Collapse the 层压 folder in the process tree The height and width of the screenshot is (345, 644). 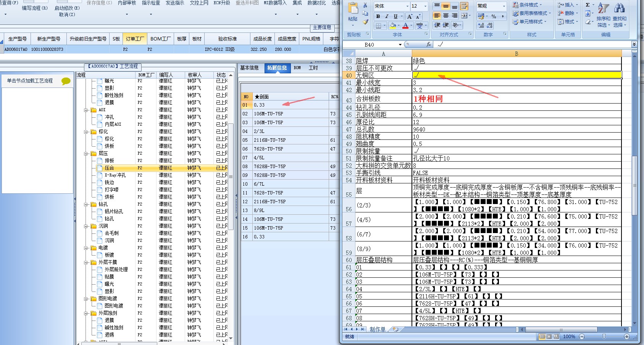(x=86, y=154)
